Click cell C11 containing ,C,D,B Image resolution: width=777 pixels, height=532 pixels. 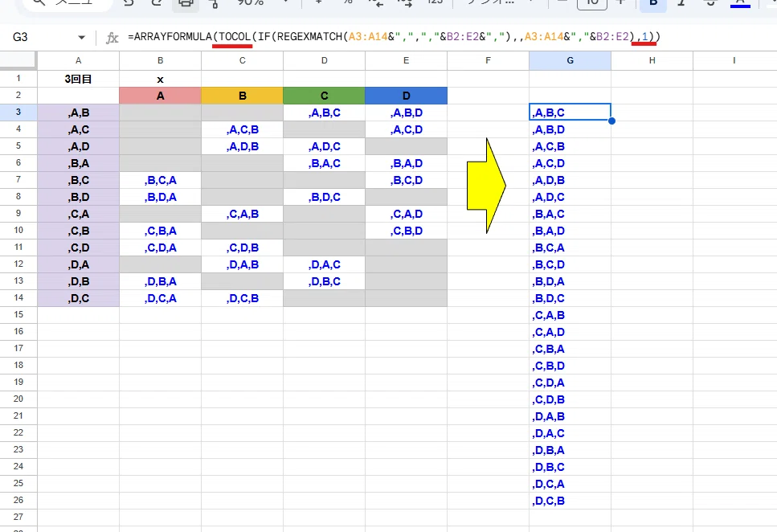[243, 248]
